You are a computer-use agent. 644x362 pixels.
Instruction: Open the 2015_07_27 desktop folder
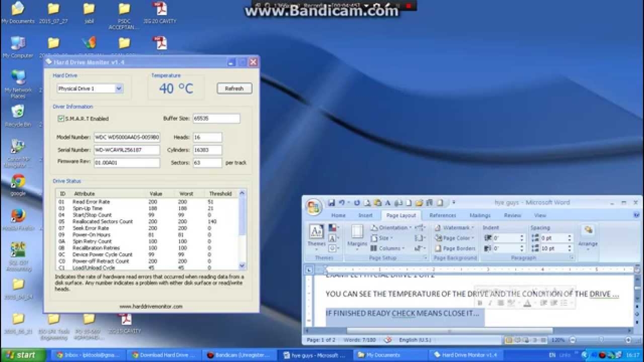[x=53, y=13]
